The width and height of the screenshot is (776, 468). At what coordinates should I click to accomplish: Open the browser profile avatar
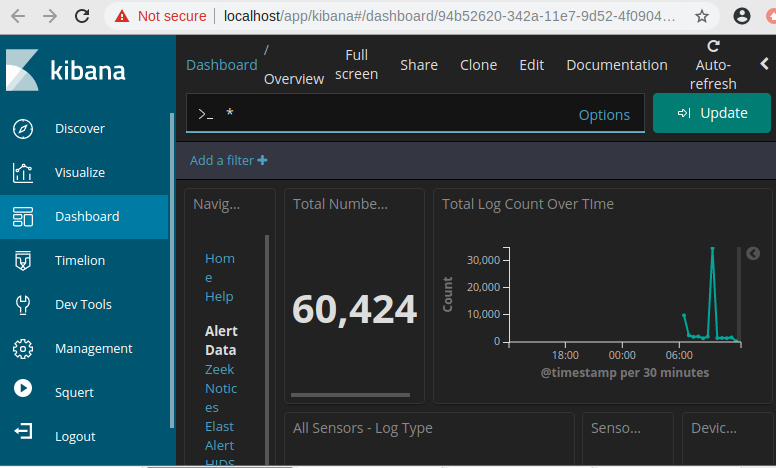coord(741,16)
